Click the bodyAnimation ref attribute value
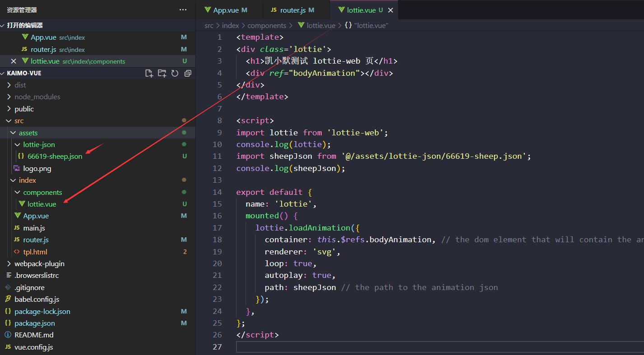Screen dimensions: 644x355 click(324, 73)
